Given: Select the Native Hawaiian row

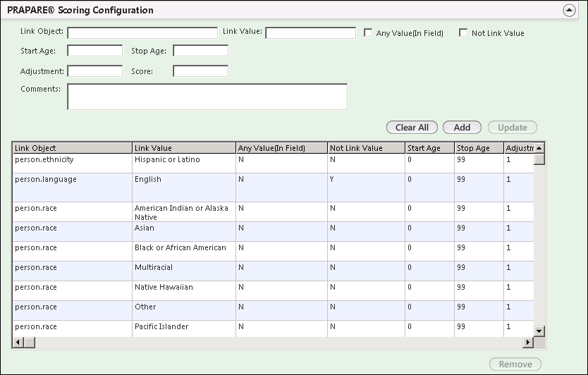Looking at the screenshot, I should point(273,290).
